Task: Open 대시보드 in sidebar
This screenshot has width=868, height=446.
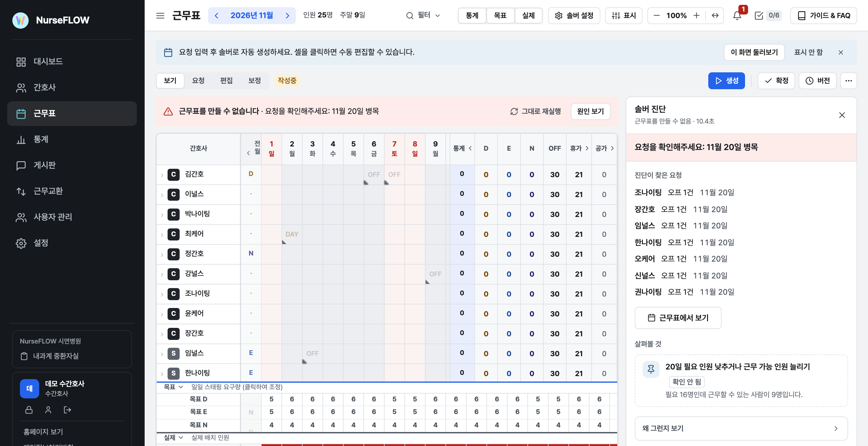Action: point(72,62)
